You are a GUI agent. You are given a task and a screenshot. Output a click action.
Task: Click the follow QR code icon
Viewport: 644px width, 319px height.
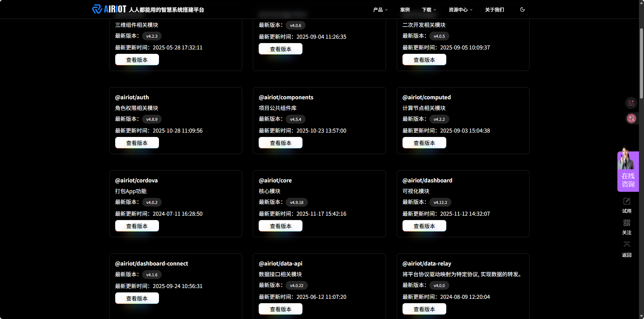click(626, 223)
